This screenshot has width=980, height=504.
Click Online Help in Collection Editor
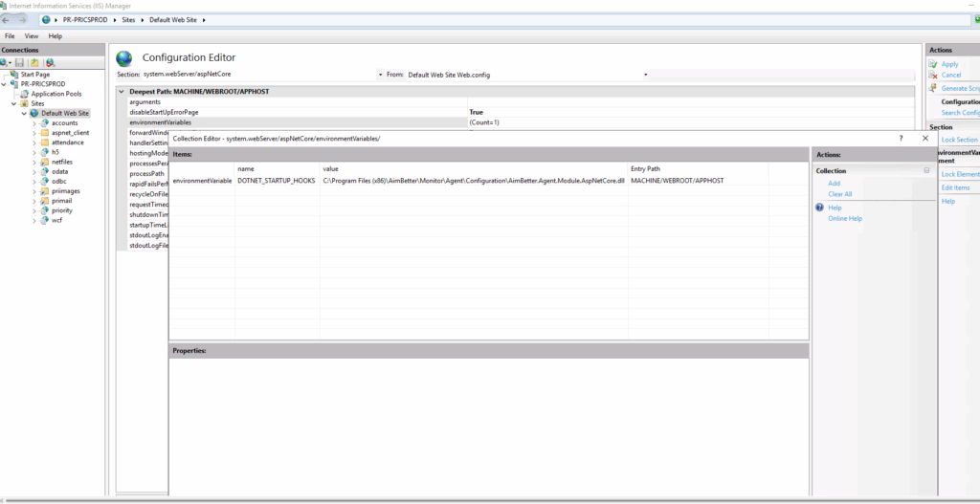pos(845,219)
